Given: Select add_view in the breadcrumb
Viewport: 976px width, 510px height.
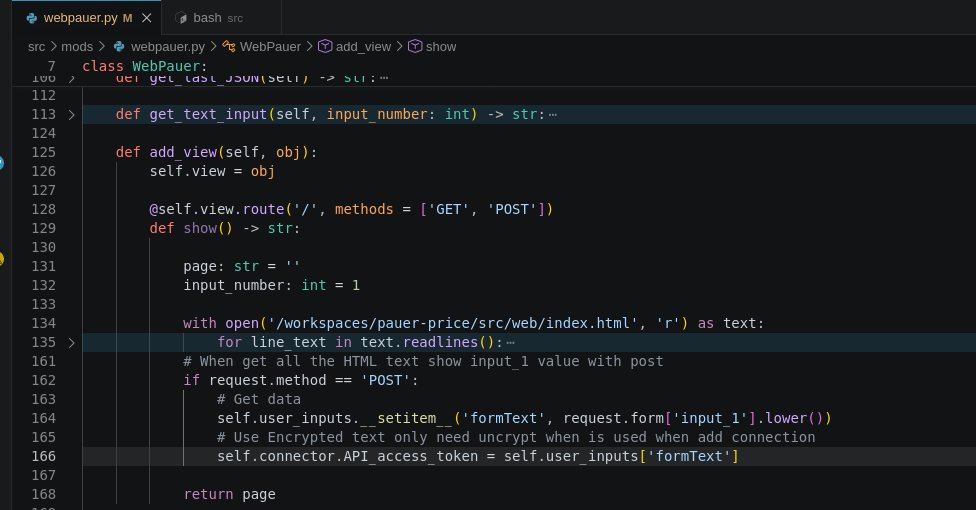Looking at the screenshot, I should (363, 47).
